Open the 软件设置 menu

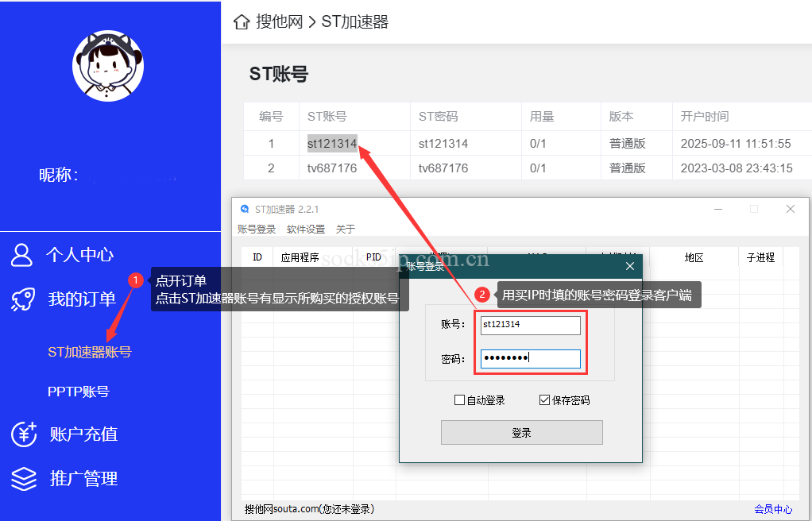pyautogui.click(x=306, y=230)
